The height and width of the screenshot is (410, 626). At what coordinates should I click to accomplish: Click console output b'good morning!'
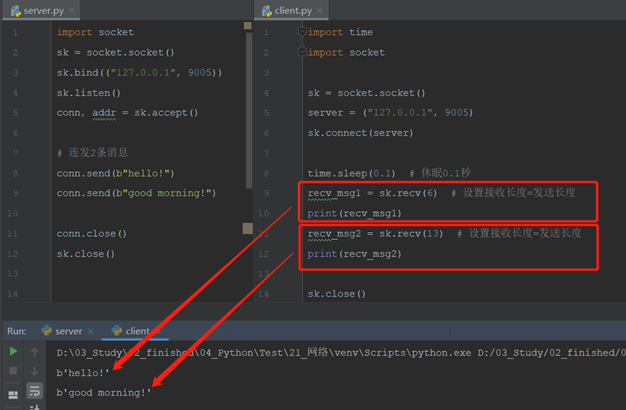point(104,393)
